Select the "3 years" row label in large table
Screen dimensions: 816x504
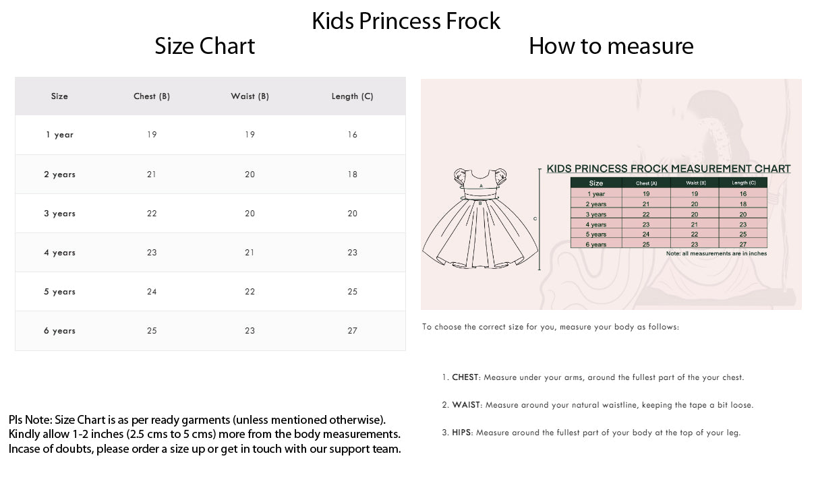pyautogui.click(x=59, y=214)
